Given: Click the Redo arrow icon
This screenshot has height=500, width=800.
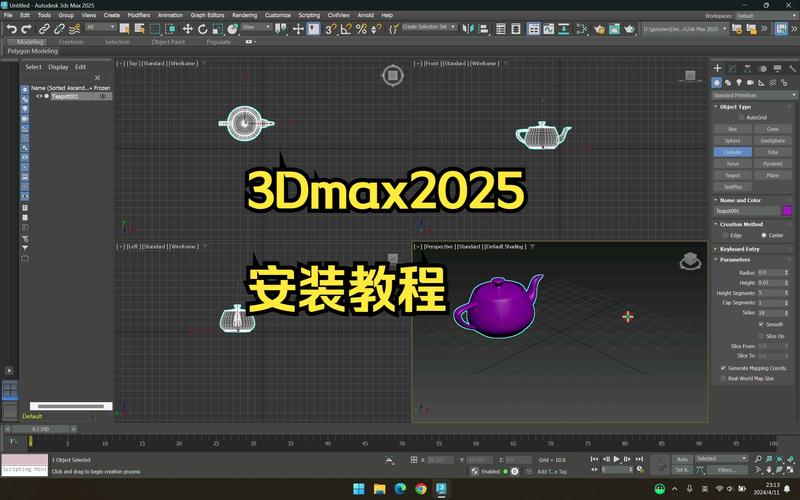Looking at the screenshot, I should pyautogui.click(x=27, y=29).
